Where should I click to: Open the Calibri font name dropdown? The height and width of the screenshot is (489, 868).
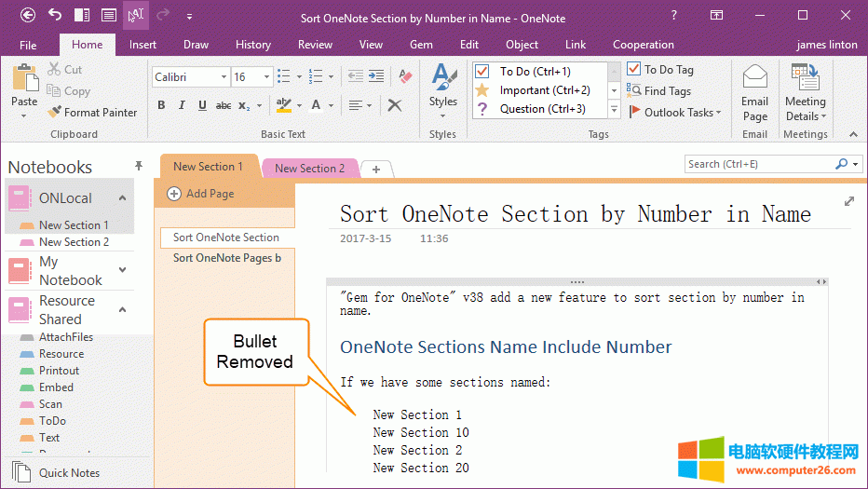tap(224, 77)
